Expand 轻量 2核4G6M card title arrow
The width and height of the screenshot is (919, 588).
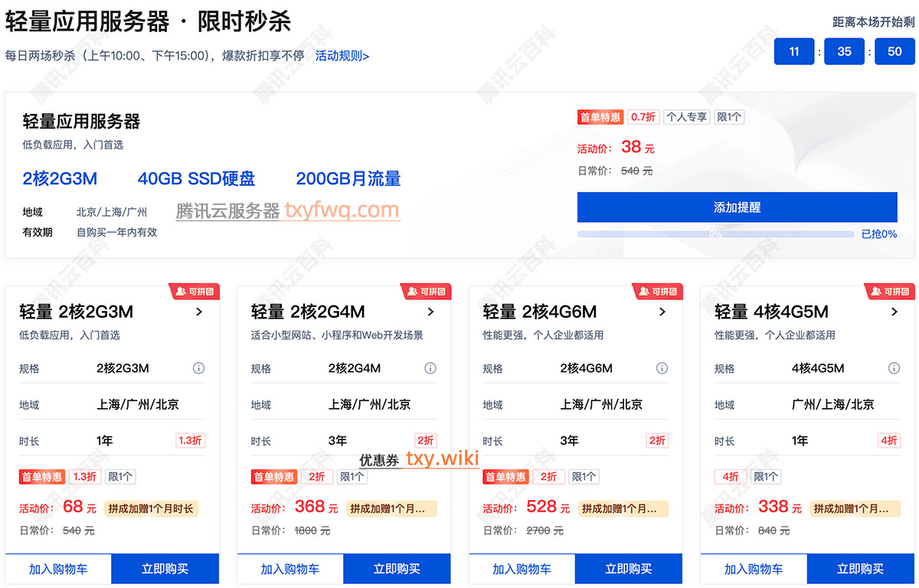[x=662, y=312]
